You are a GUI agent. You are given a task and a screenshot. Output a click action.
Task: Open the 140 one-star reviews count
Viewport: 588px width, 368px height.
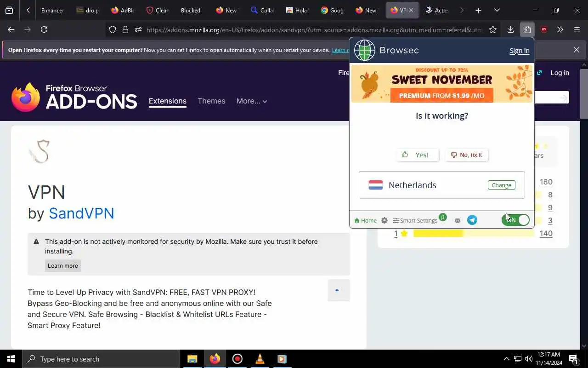point(546,233)
